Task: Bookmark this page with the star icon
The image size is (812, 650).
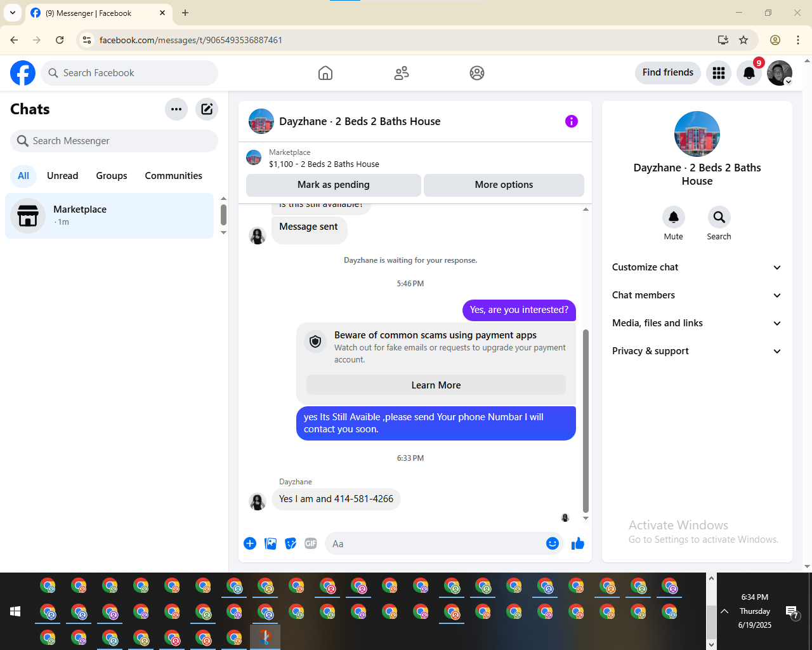Action: pyautogui.click(x=743, y=40)
